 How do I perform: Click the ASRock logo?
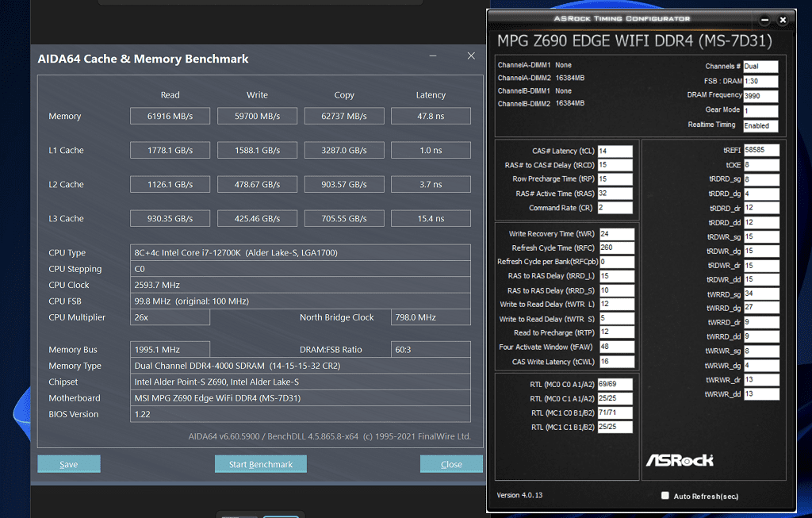tap(680, 460)
